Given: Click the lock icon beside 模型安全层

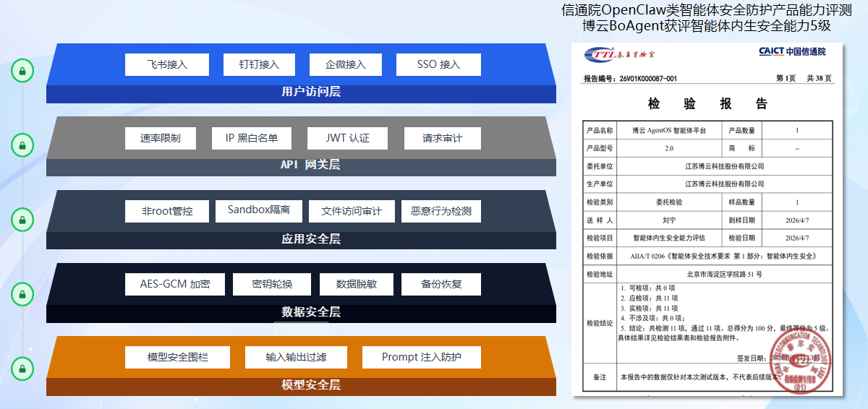Looking at the screenshot, I should (22, 368).
